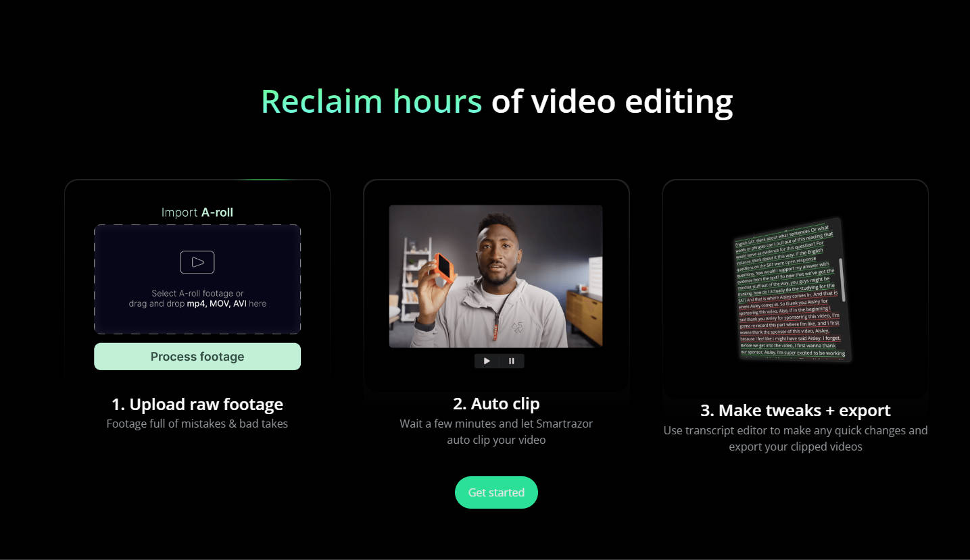Click the "1. Upload raw footage" heading
Screen dimensions: 970x560
(197, 405)
